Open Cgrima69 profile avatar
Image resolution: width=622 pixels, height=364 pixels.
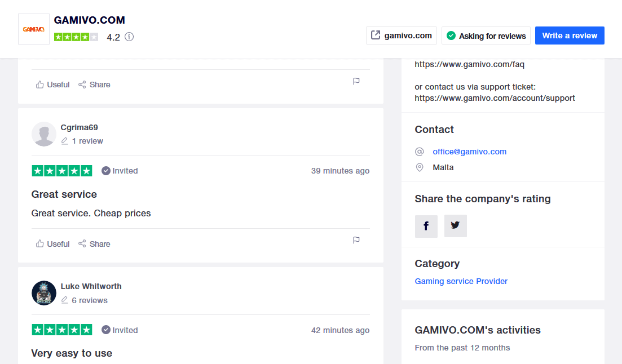[x=44, y=134]
